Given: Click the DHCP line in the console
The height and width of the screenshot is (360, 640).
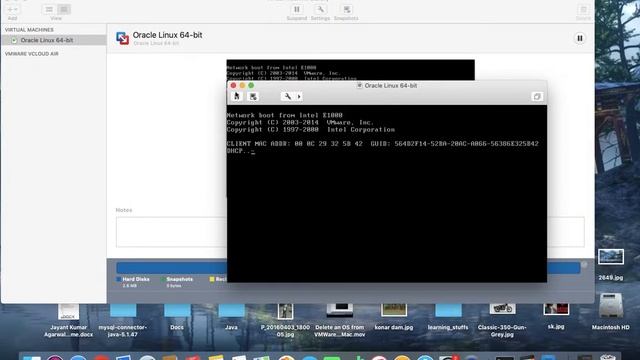Looking at the screenshot, I should [241, 151].
